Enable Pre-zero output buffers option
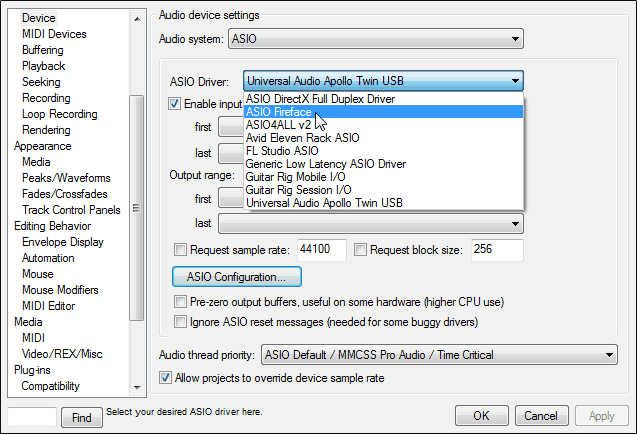This screenshot has width=637, height=434. pos(180,302)
